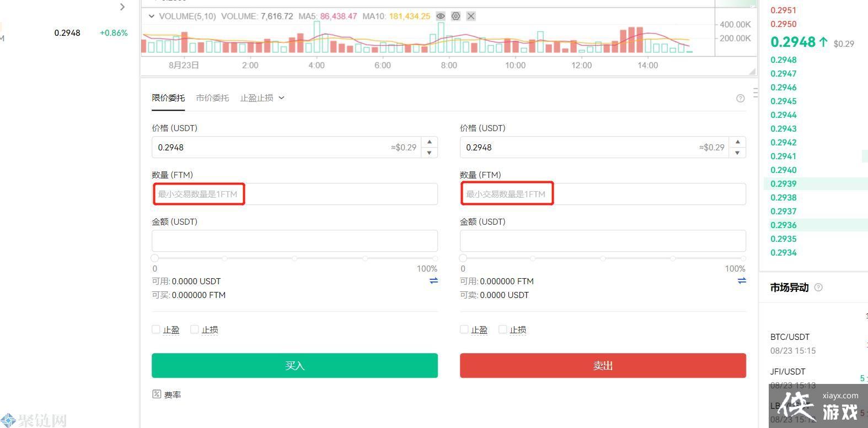Screen dimensions: 868x428
Task: Enable 止盈 checkbox in sell panel
Action: click(x=464, y=329)
